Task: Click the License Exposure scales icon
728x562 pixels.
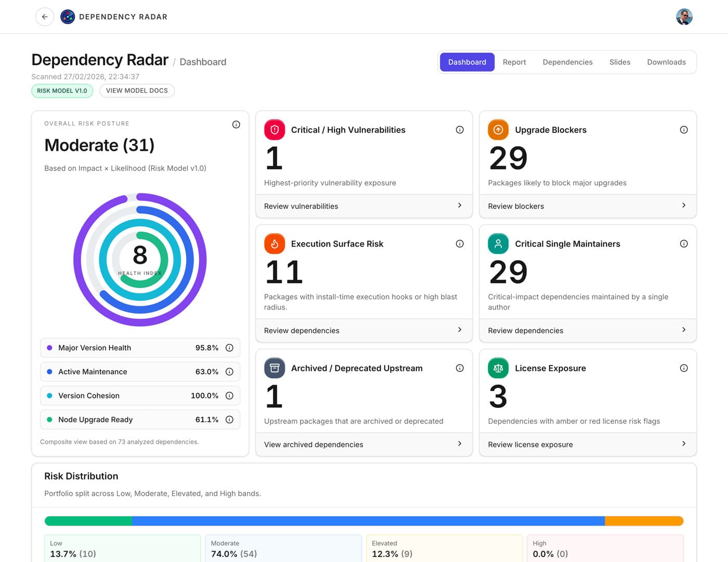Action: pos(498,368)
